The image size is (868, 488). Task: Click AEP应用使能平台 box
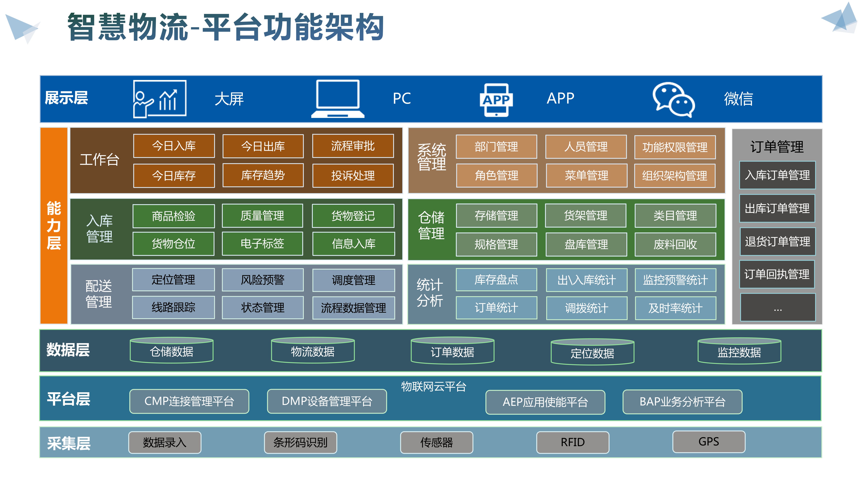(x=545, y=402)
